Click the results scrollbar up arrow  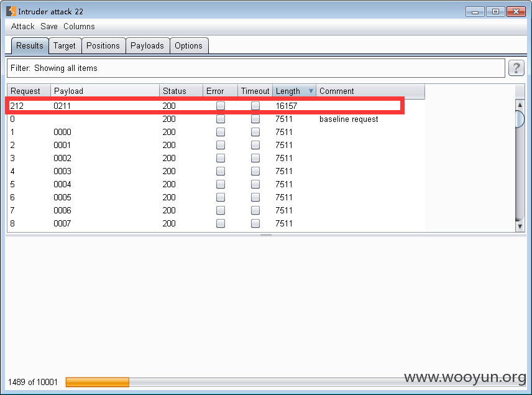pos(520,105)
